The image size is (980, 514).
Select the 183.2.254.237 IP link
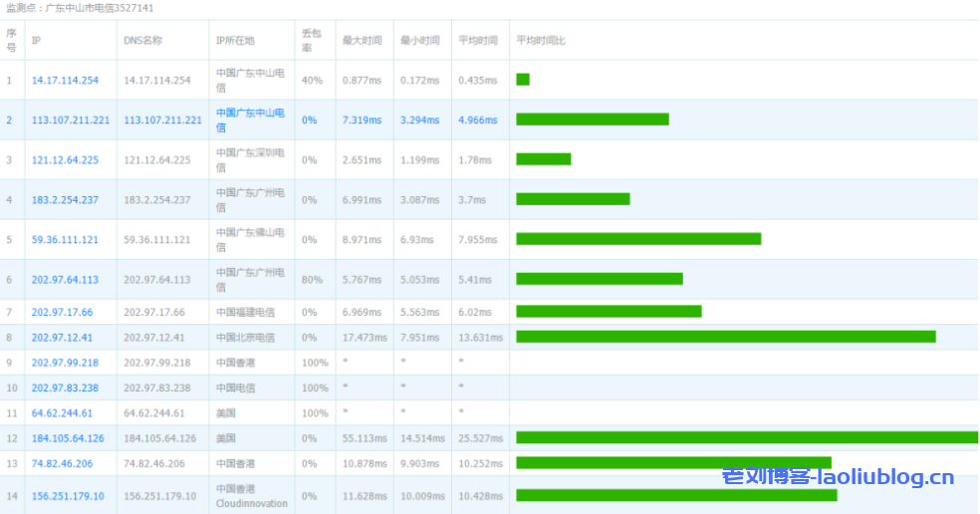65,199
